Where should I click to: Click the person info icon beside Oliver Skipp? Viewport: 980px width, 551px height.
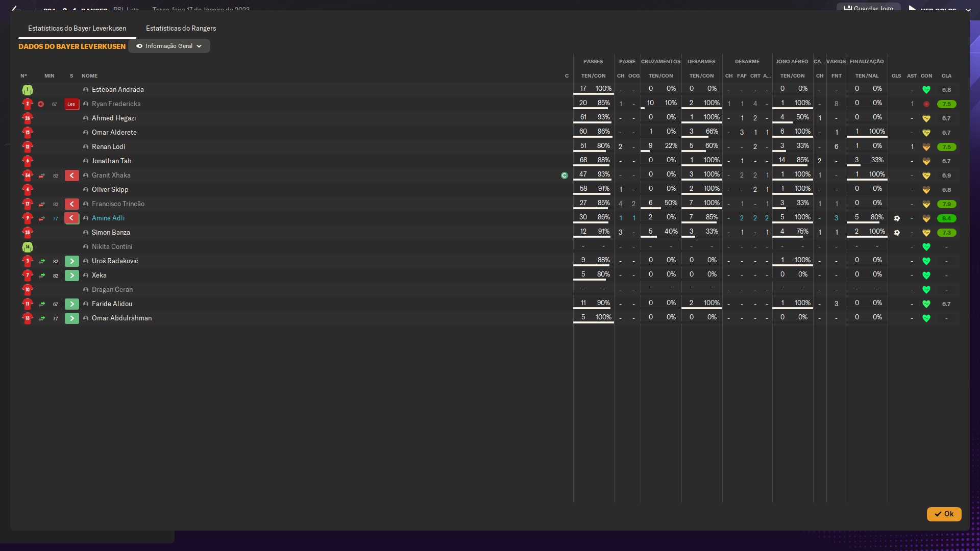coord(86,190)
